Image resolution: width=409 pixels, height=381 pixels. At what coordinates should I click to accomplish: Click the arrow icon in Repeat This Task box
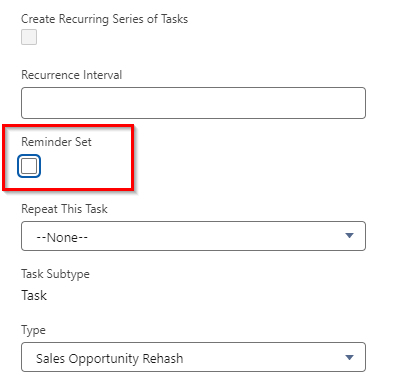[x=349, y=236]
